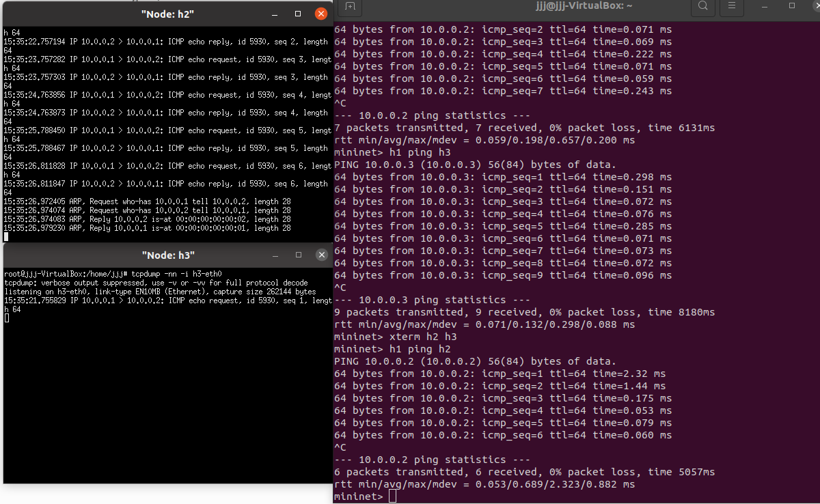Click the "6 packets transmitted, 6 received" line
The height and width of the screenshot is (504, 820).
[x=524, y=472]
